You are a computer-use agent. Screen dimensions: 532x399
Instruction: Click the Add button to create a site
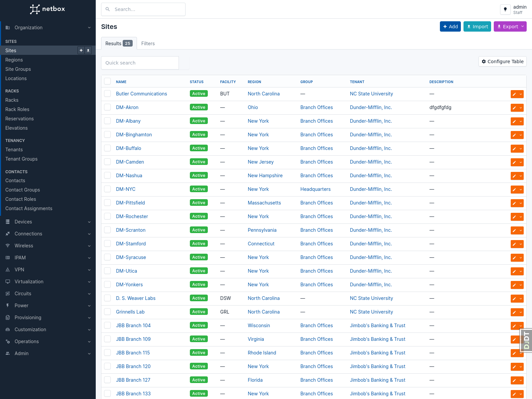coord(450,26)
